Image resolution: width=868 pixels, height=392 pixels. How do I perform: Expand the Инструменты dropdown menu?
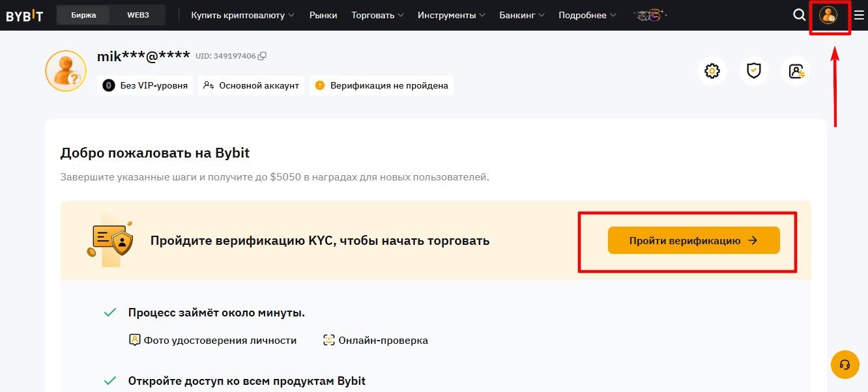451,15
